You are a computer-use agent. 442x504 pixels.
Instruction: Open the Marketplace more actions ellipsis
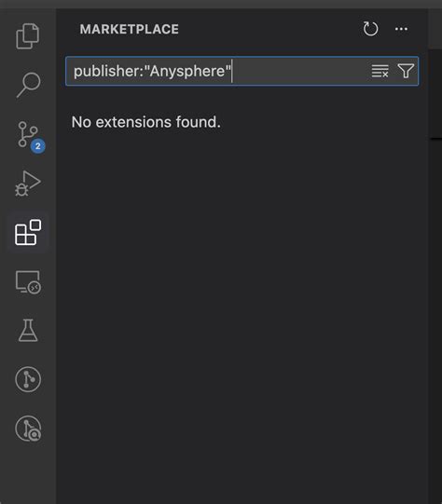pos(401,29)
